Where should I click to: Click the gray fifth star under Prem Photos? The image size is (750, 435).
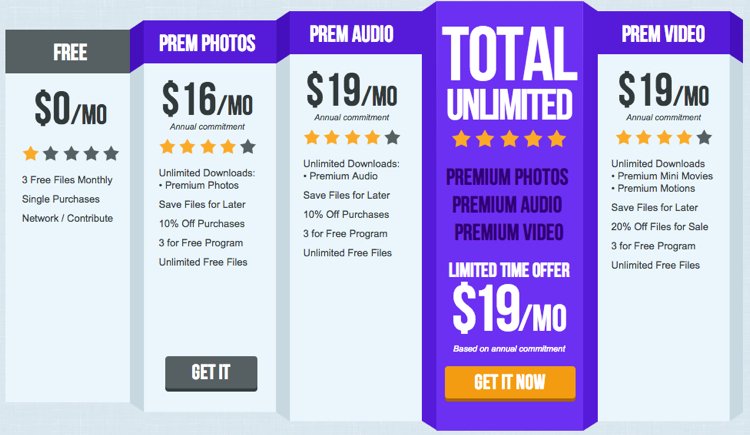click(x=248, y=146)
